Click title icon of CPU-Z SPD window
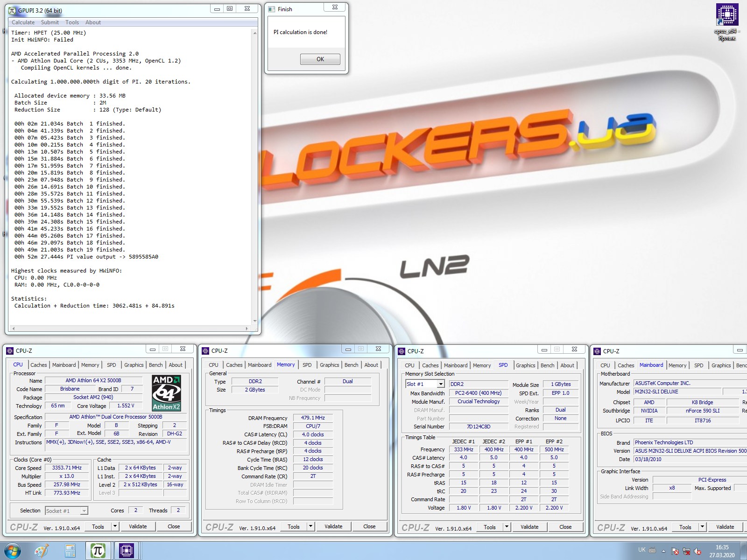This screenshot has width=747, height=560. [x=402, y=351]
